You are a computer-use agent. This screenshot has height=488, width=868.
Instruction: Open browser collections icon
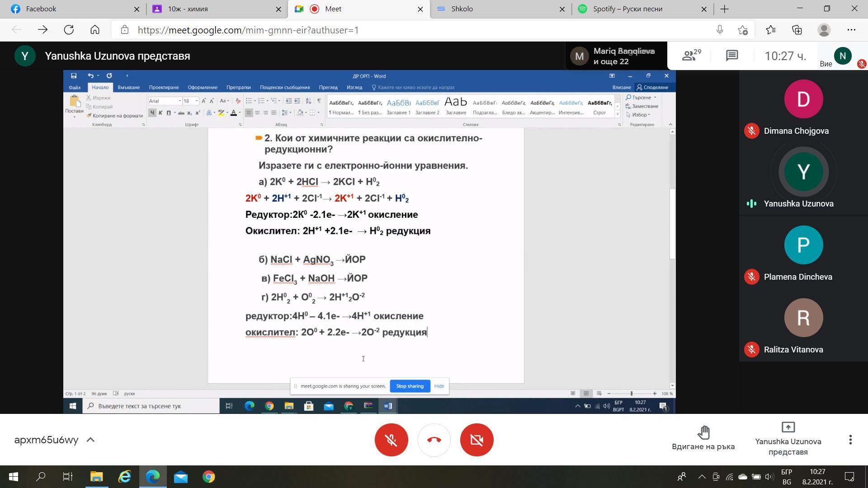click(x=797, y=30)
